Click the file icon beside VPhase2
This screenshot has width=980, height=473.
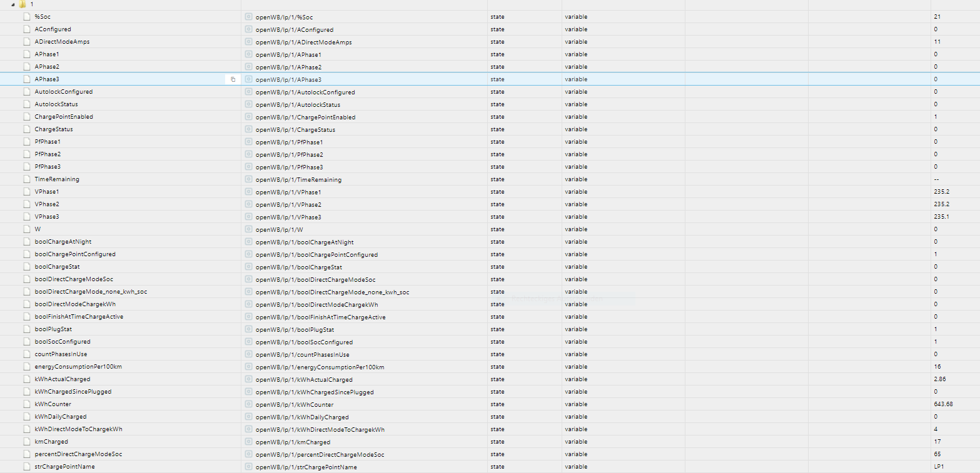coord(27,204)
